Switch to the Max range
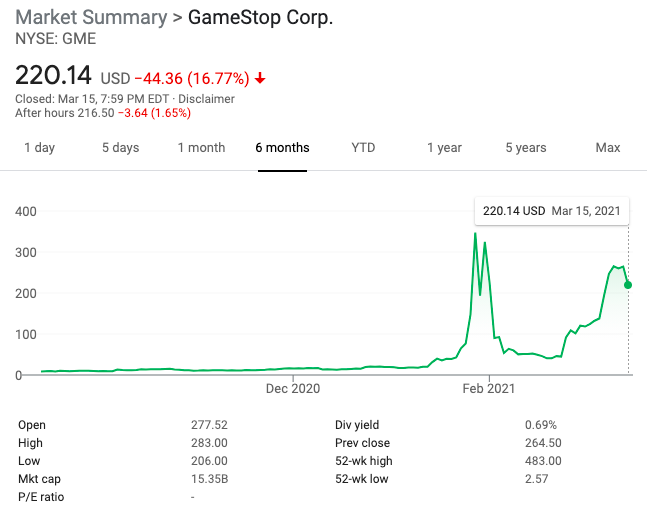Viewport: 647px width, 509px height. [x=608, y=148]
